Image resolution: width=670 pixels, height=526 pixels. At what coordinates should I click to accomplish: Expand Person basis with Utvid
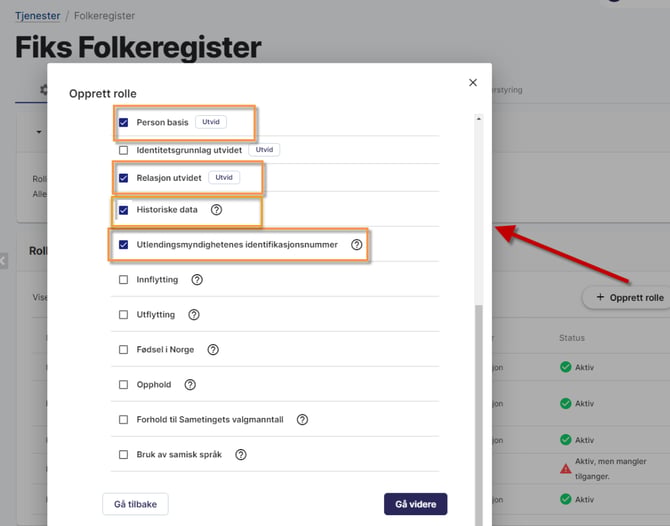tap(211, 122)
